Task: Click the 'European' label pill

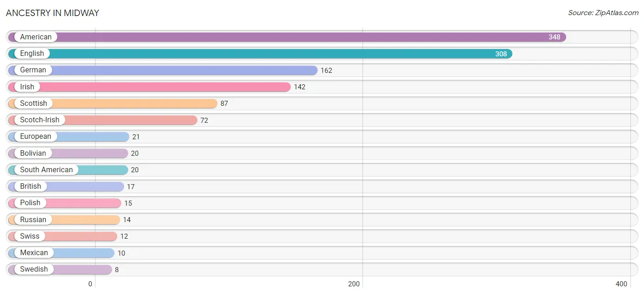Action: [36, 137]
